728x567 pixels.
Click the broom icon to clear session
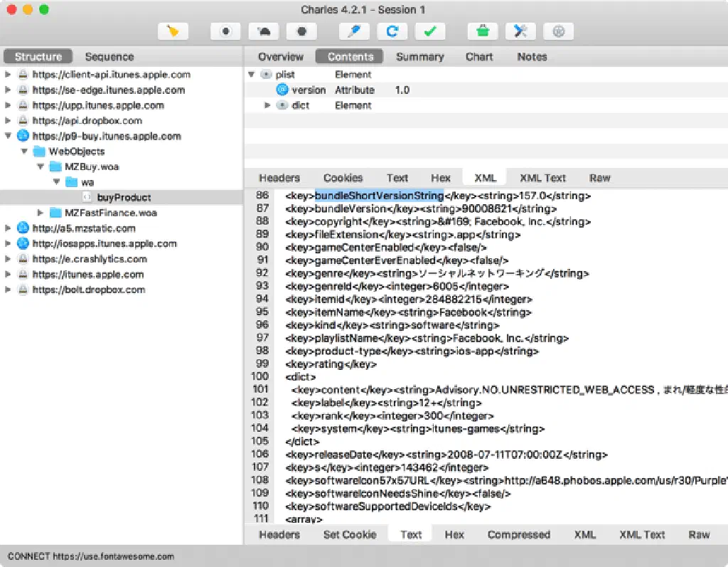(173, 31)
